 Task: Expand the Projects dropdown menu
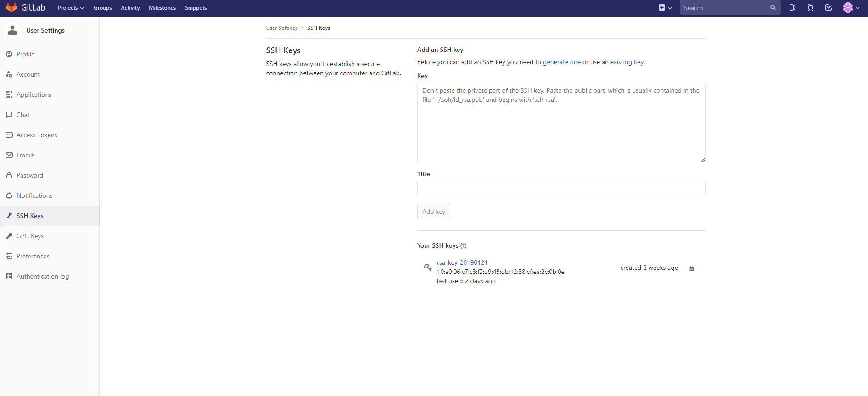(71, 8)
